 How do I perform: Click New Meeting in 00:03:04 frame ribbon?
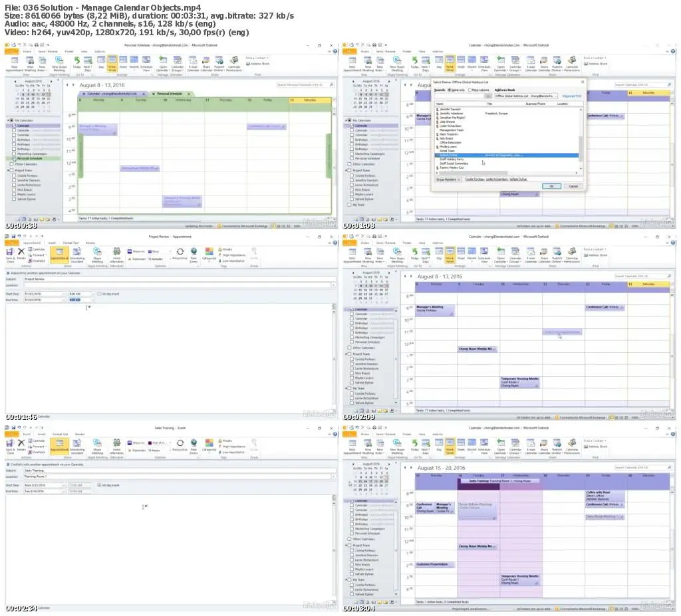pos(368,446)
